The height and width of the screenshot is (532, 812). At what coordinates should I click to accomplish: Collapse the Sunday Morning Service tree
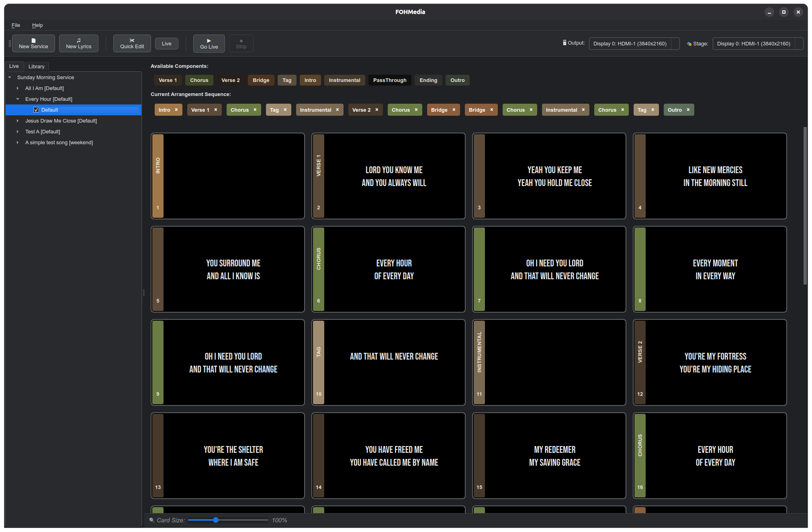pos(10,77)
